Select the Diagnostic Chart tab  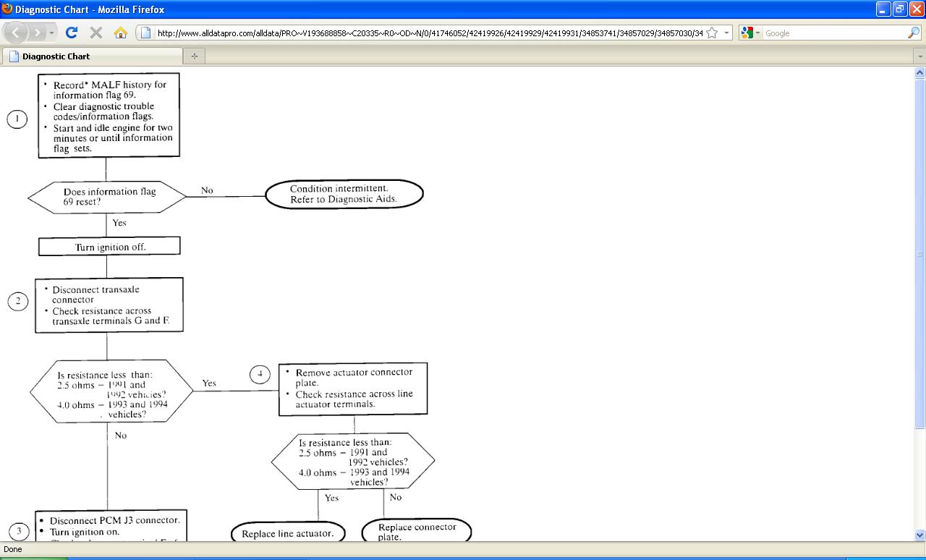tap(93, 56)
